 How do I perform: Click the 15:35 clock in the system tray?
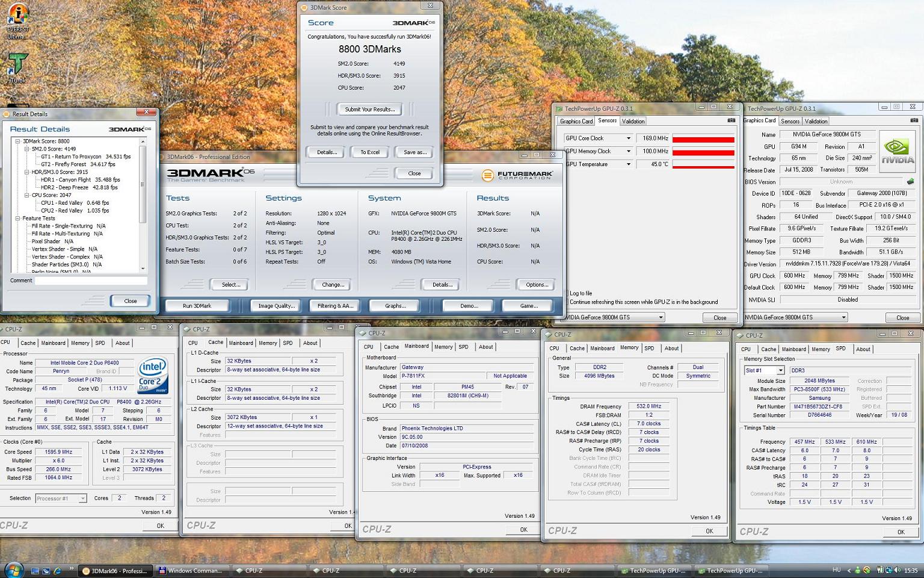(x=911, y=570)
